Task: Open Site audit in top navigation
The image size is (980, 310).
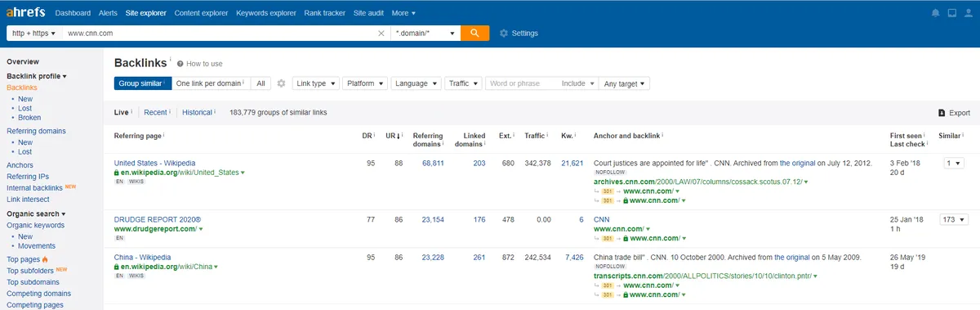Action: click(369, 13)
